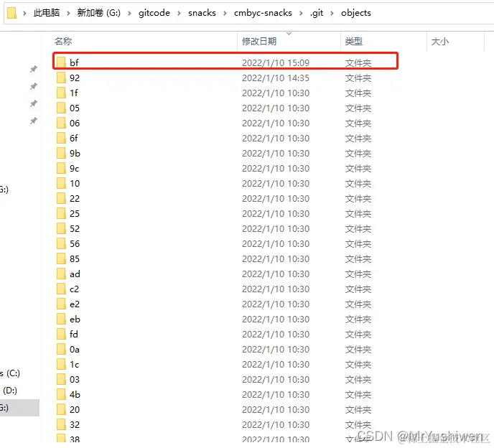The width and height of the screenshot is (494, 448).
Task: Select the ad folder icon
Action: (61, 274)
